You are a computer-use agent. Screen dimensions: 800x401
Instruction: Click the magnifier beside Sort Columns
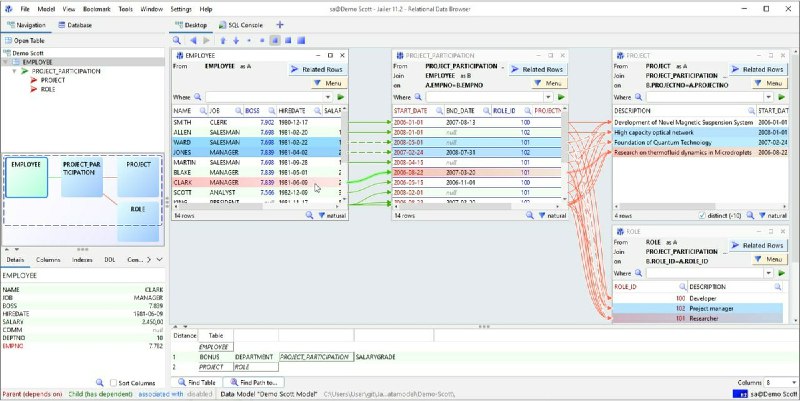coord(100,383)
